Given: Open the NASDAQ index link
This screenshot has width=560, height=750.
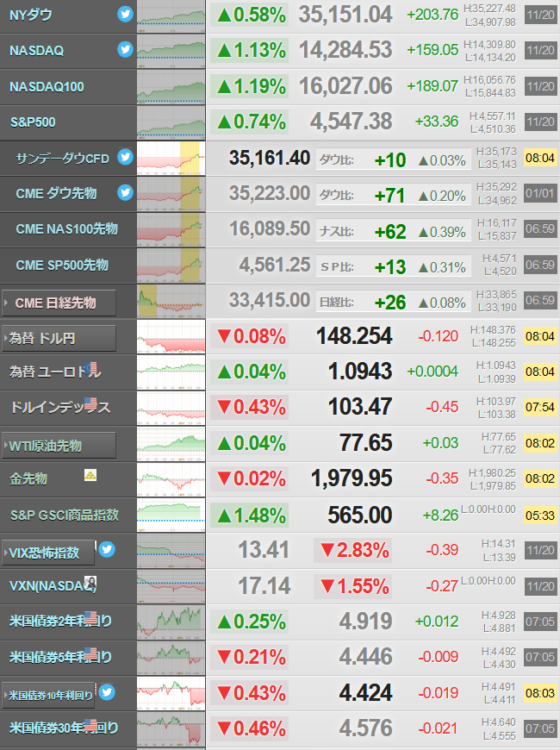Looking at the screenshot, I should point(36,51).
